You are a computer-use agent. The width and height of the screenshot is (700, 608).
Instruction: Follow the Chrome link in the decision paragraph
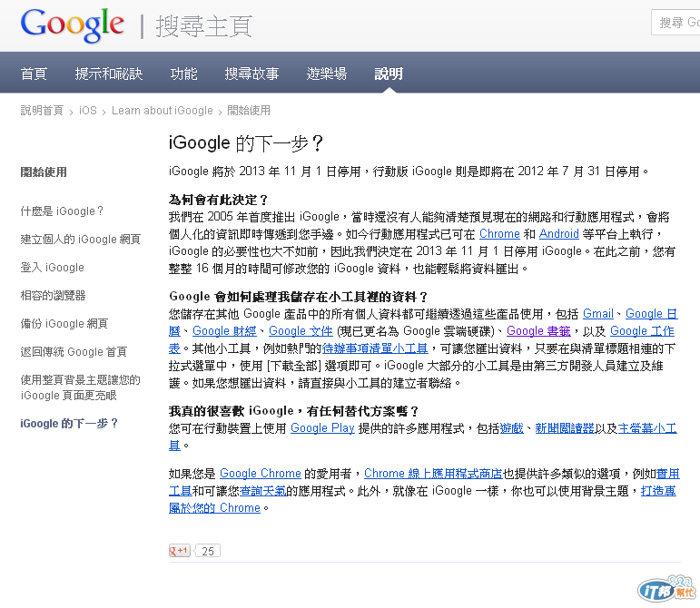click(x=499, y=234)
